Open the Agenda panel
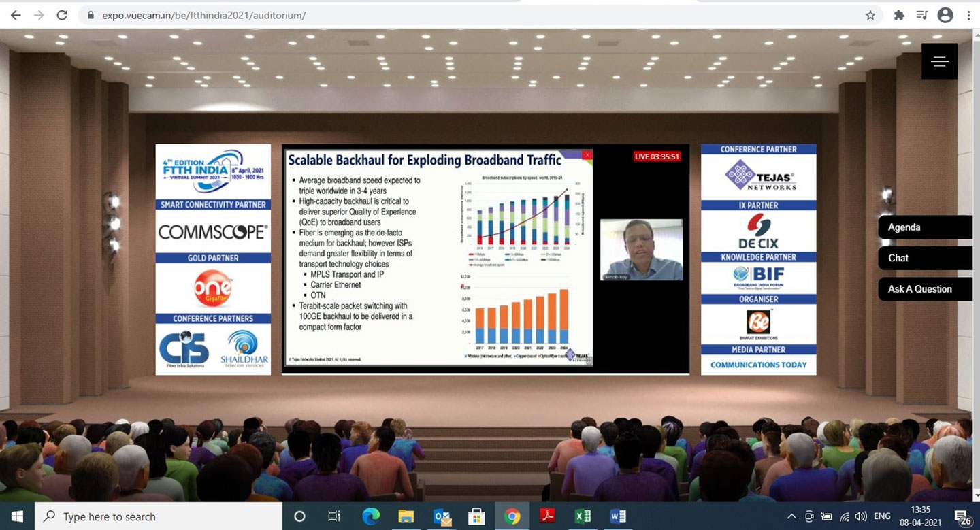The image size is (980, 530). [x=925, y=227]
